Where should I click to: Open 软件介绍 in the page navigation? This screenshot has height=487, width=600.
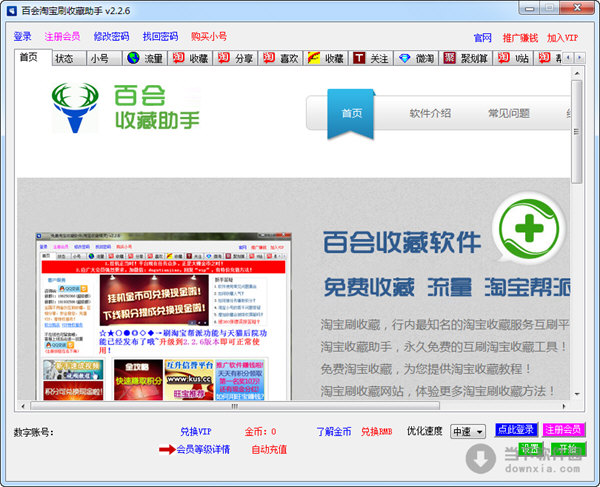click(430, 113)
